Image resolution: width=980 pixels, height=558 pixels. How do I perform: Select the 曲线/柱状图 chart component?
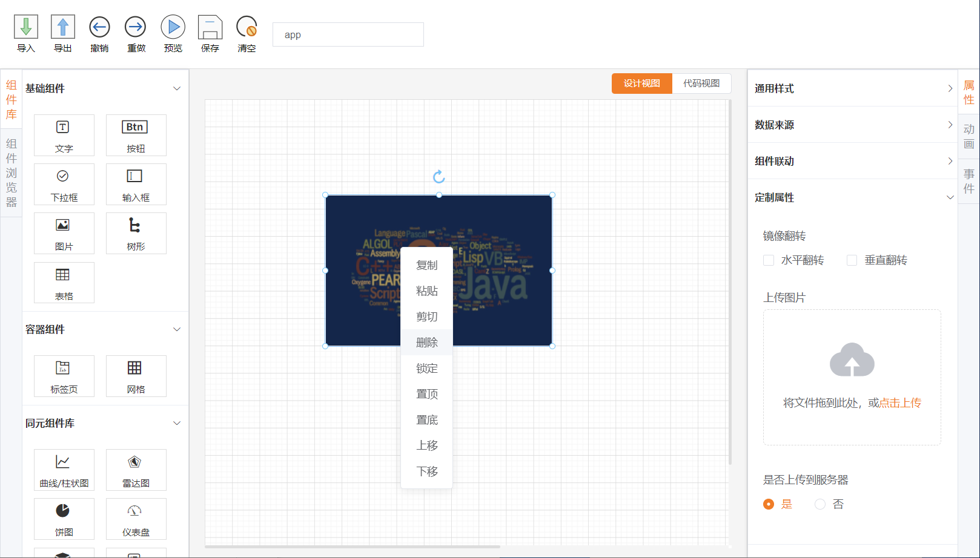coord(64,470)
